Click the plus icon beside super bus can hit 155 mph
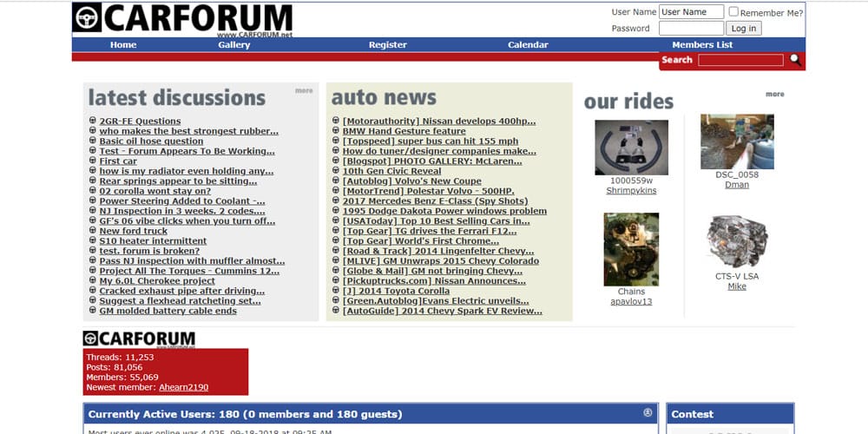 click(x=335, y=140)
